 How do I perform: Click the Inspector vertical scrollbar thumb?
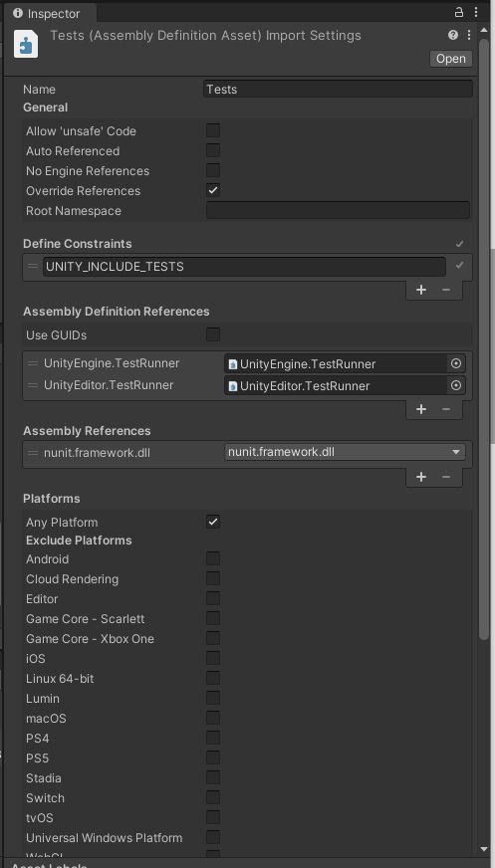(x=484, y=340)
